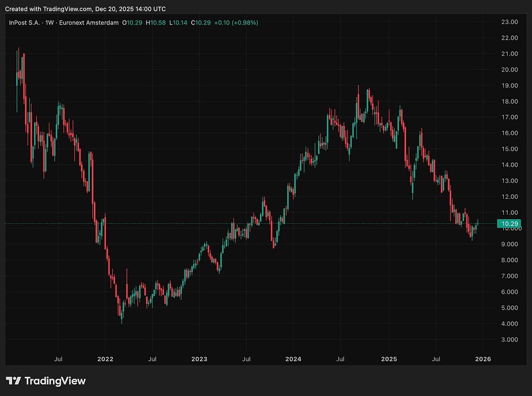Click the 17.00 price axis label
Viewport: 532px width, 396px height.
point(510,117)
